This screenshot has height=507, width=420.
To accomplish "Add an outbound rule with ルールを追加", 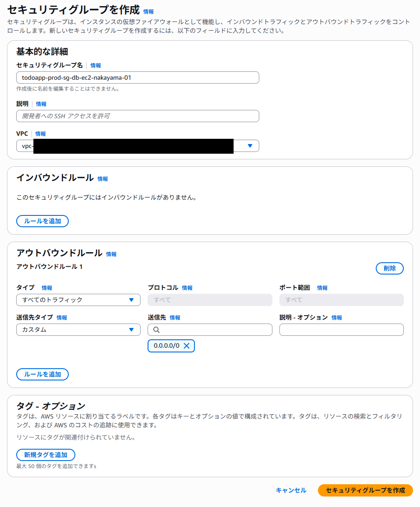I will (x=42, y=374).
